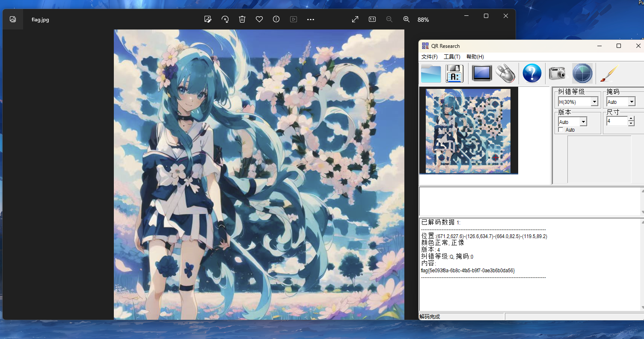Click the 尺寸 size input field
The height and width of the screenshot is (339, 644).
[617, 121]
